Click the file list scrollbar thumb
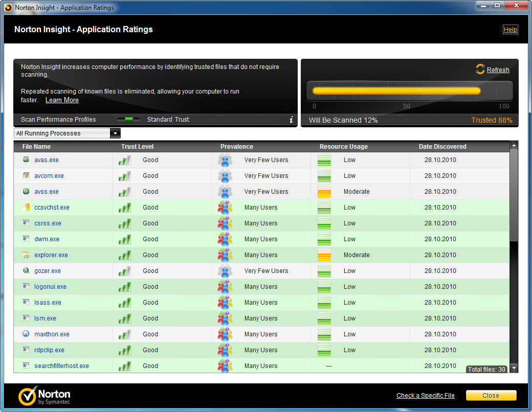The width and height of the screenshot is (532, 412). 514,195
